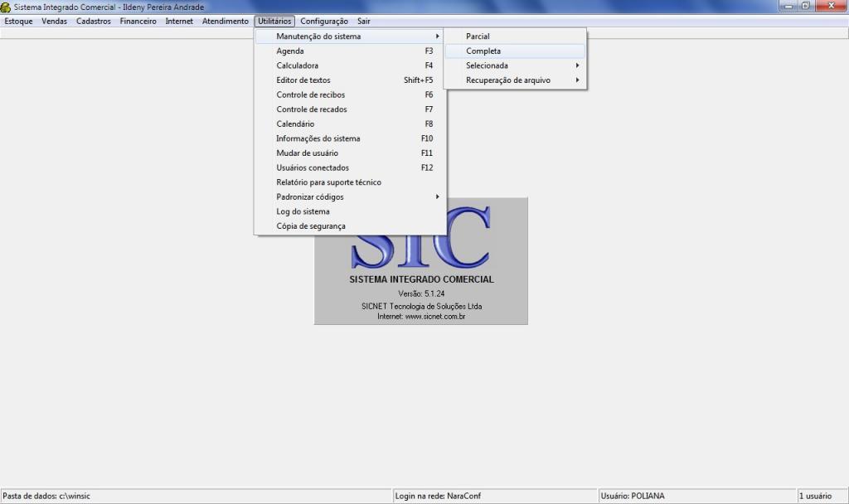This screenshot has width=849, height=504.
Task: Close the Utilitários menu
Action: [x=274, y=21]
